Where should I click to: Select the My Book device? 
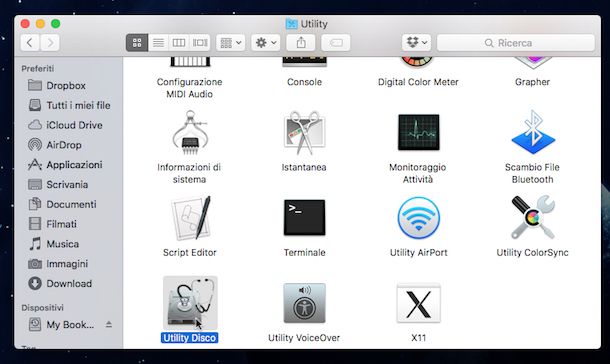(61, 324)
